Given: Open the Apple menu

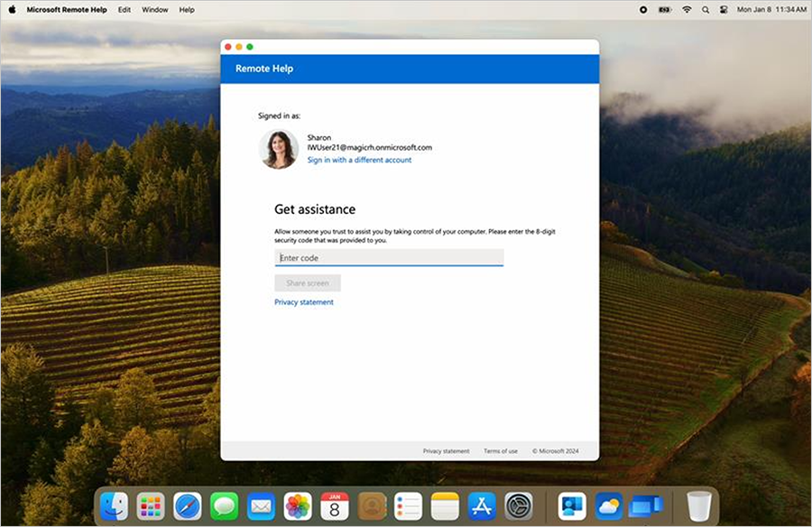Looking at the screenshot, I should pos(12,9).
